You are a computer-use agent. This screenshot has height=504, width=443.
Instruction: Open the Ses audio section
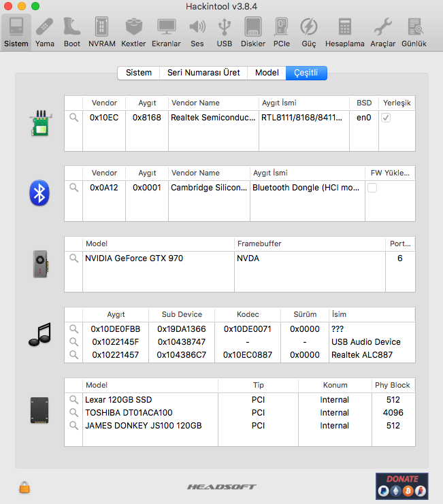[x=197, y=32]
